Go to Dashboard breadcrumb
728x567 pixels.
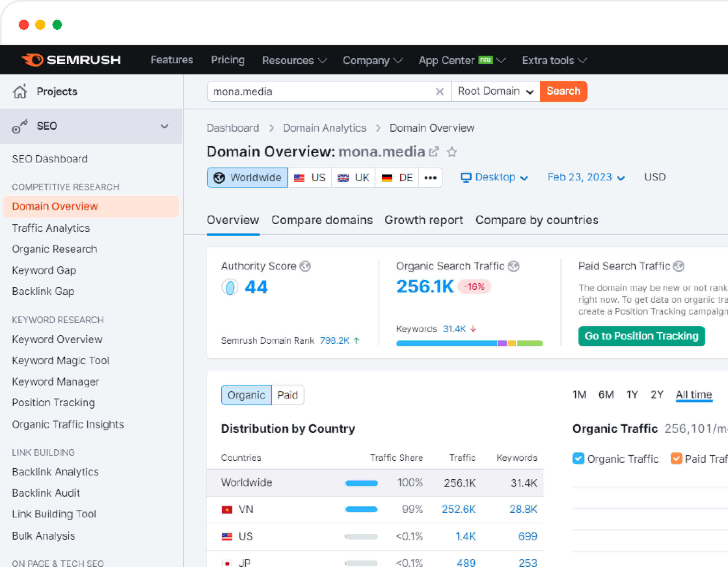click(x=233, y=128)
